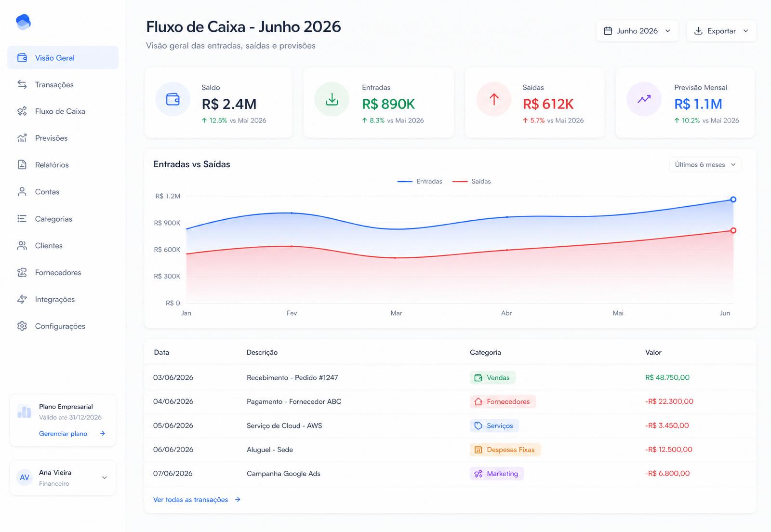Toggle the Entradas series in chart legend
This screenshot has width=771, height=532.
[x=420, y=181]
